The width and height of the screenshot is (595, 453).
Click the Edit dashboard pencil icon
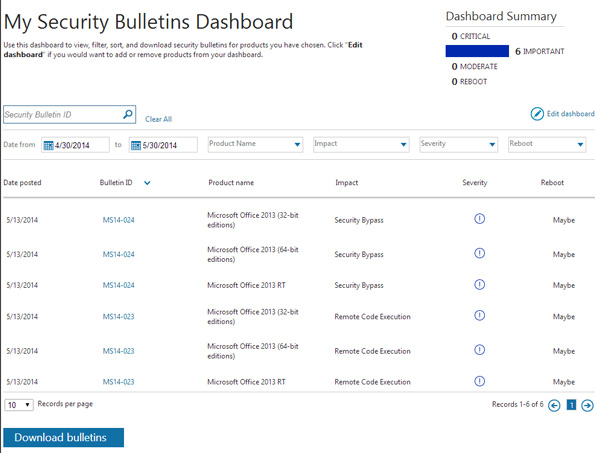(x=537, y=114)
